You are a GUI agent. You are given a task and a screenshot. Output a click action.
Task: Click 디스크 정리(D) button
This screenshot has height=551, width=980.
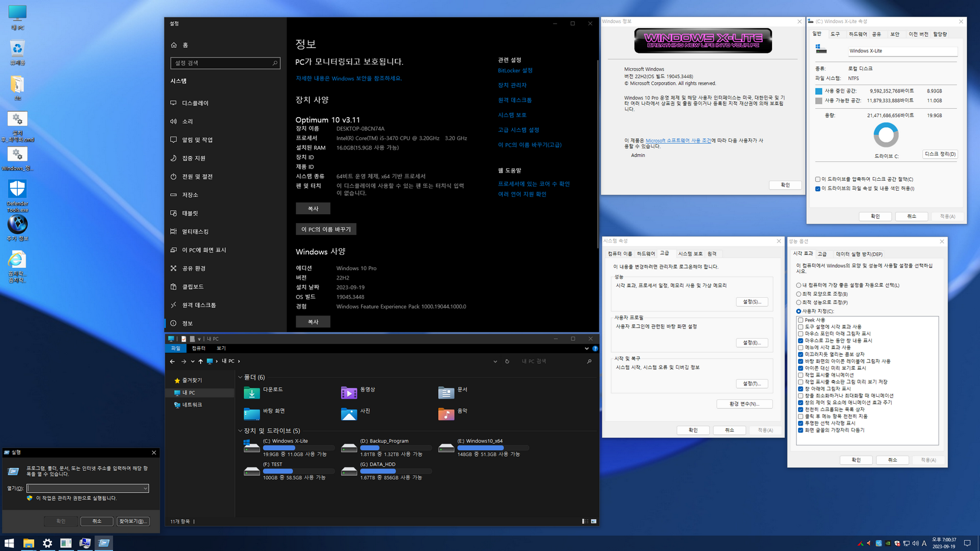tap(940, 154)
